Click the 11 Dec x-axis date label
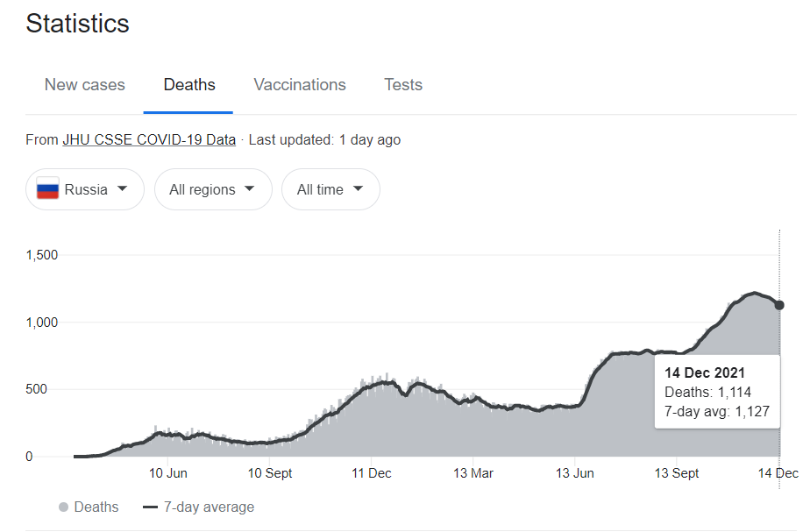 point(372,473)
